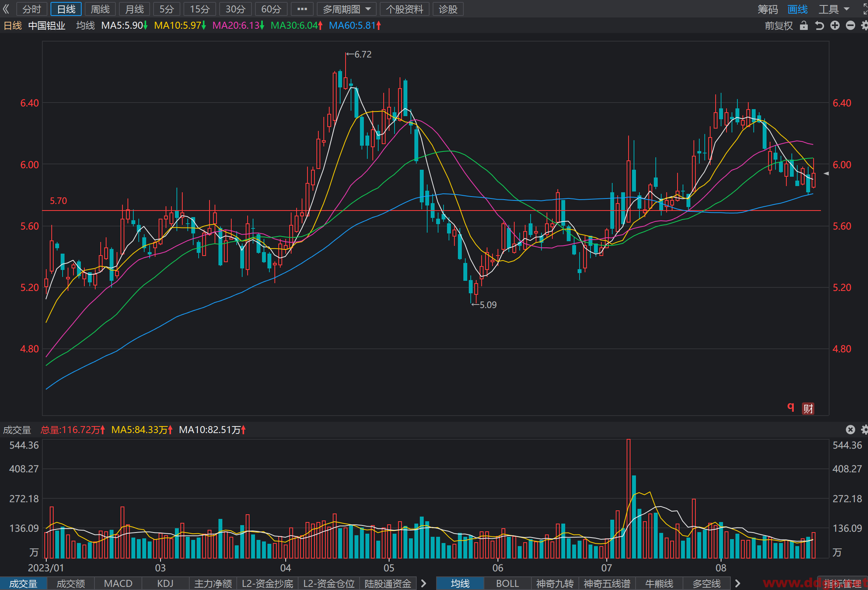The width and height of the screenshot is (868, 590).
Task: Switch to MACD indicator
Action: coord(118,583)
